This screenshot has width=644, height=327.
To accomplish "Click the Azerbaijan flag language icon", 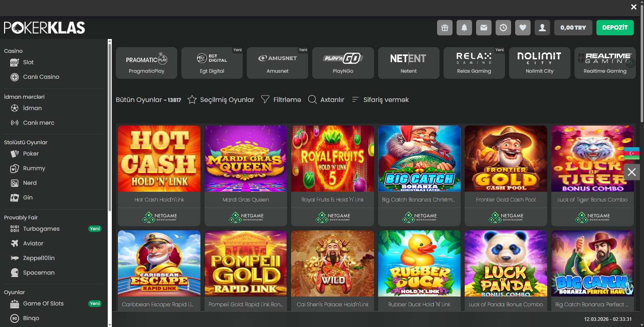I will 632,153.
